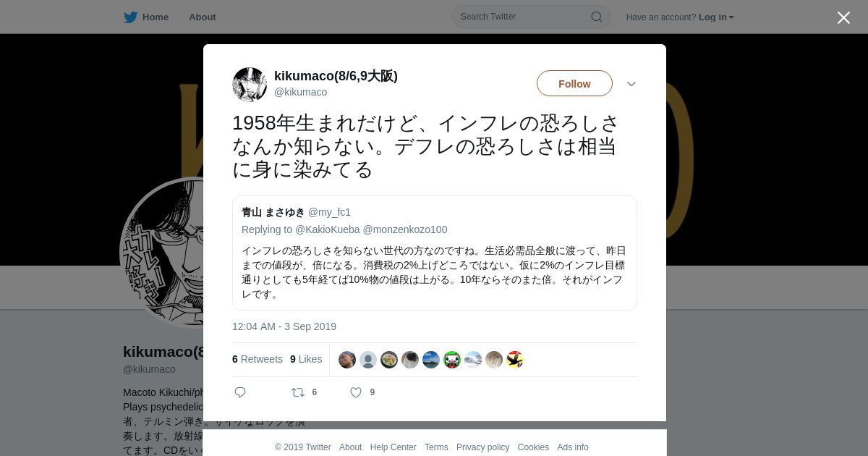Open the tweet options chevron menu
The height and width of the screenshot is (456, 868).
(x=631, y=84)
